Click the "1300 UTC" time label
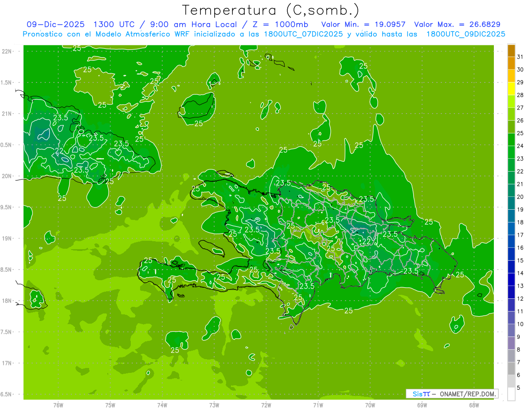This screenshot has height=411, width=532. tap(114, 25)
